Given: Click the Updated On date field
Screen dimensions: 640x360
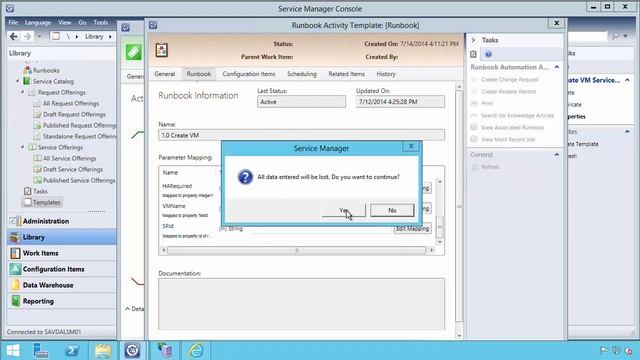Looking at the screenshot, I should (x=400, y=102).
